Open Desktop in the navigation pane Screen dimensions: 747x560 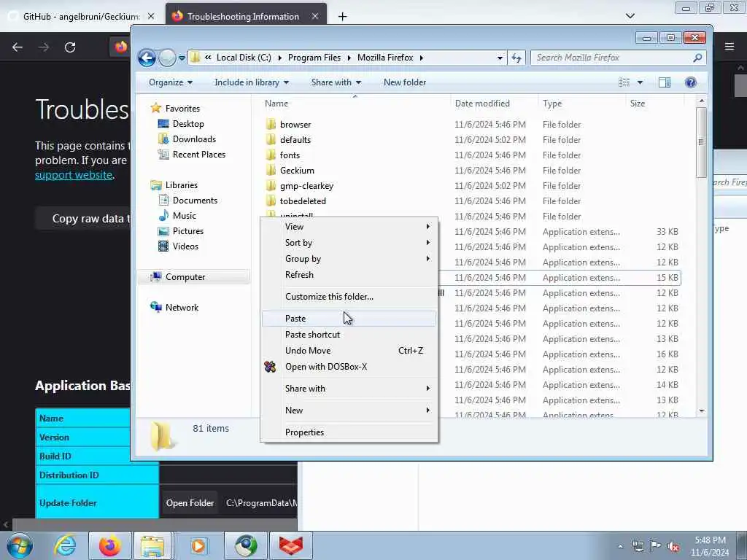click(x=181, y=124)
